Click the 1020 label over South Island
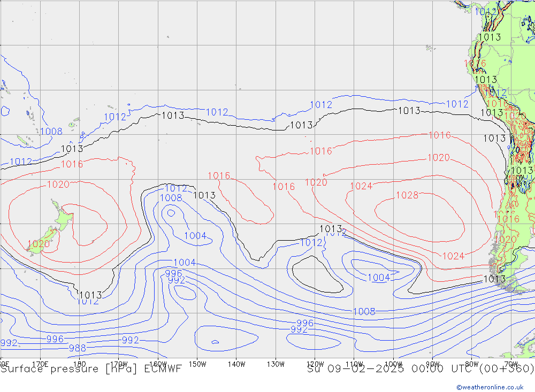This screenshot has height=392, width=535. tap(38, 244)
